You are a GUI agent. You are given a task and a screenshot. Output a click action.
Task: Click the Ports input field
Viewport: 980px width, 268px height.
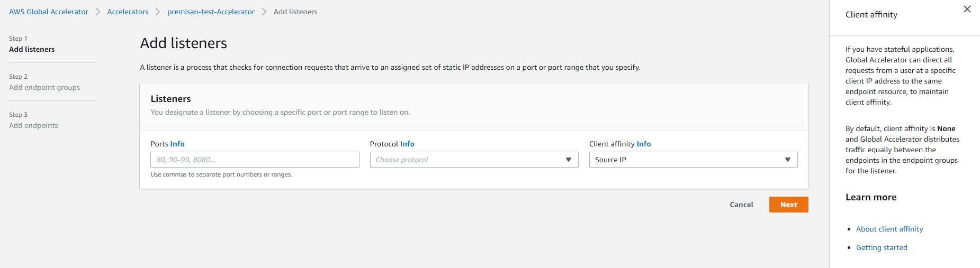pyautogui.click(x=255, y=160)
